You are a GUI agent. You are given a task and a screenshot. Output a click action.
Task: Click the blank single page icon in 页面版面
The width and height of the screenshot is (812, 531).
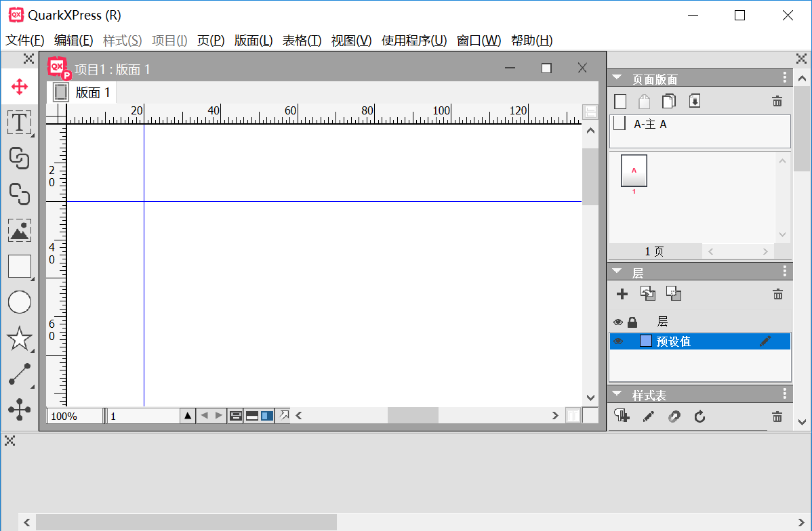pyautogui.click(x=620, y=102)
